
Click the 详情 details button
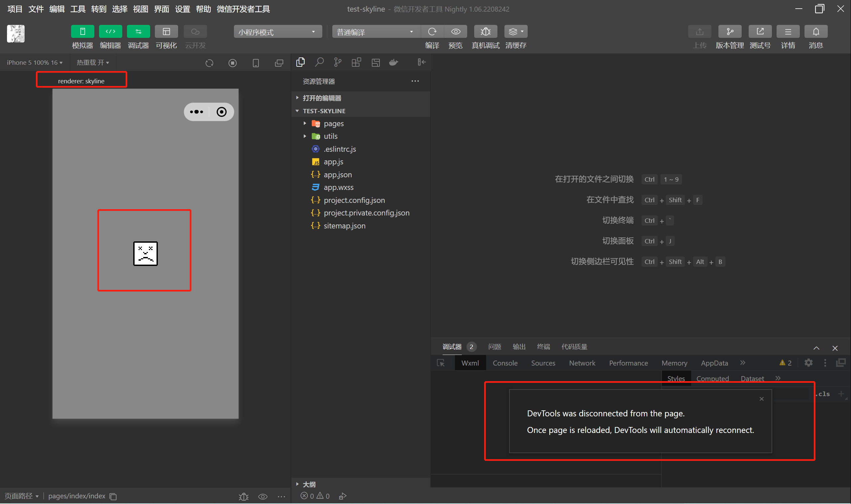point(788,32)
